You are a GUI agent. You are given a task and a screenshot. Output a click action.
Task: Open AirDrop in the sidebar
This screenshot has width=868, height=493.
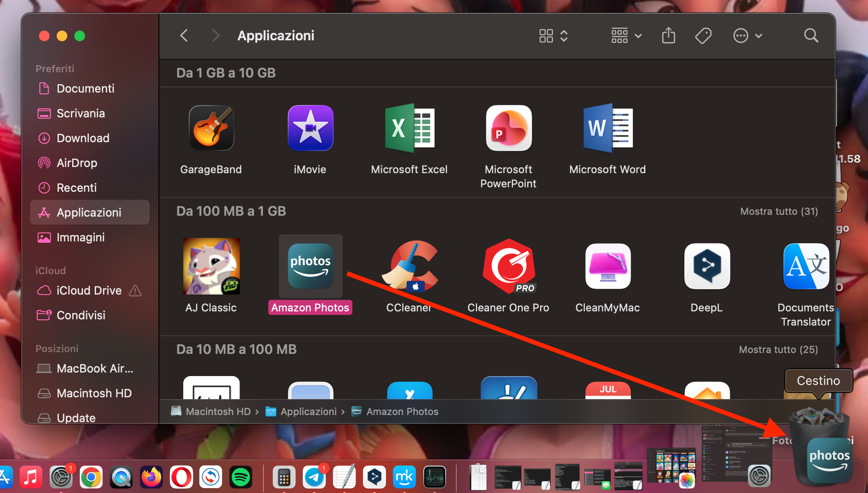click(89, 163)
